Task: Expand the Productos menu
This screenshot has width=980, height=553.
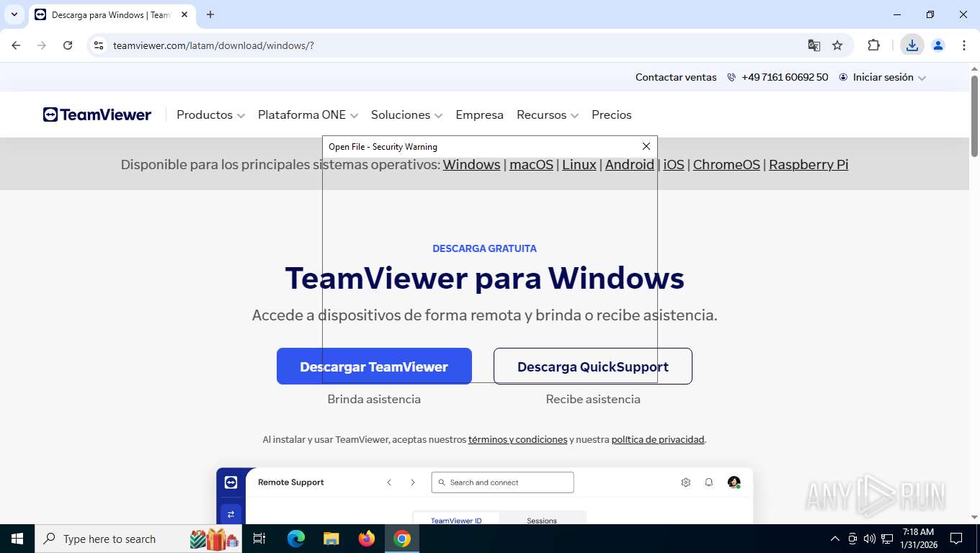Action: (210, 114)
